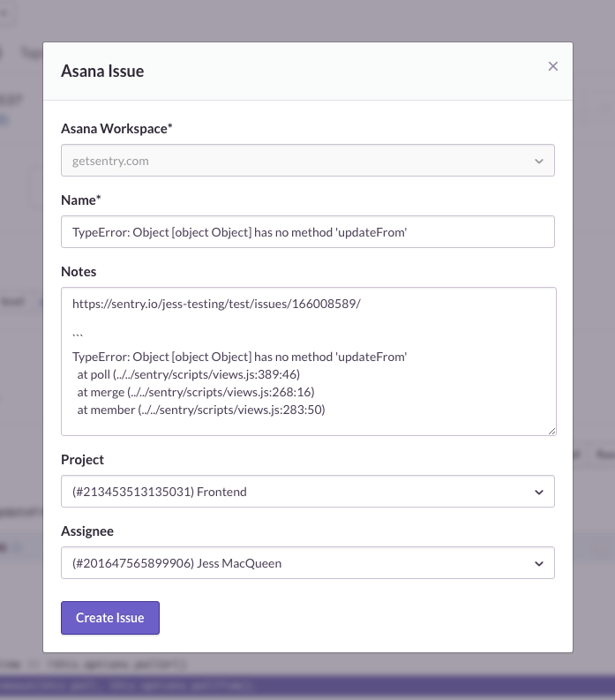Click the Notes textarea resize handle
Image resolution: width=615 pixels, height=700 pixels.
pyautogui.click(x=551, y=431)
